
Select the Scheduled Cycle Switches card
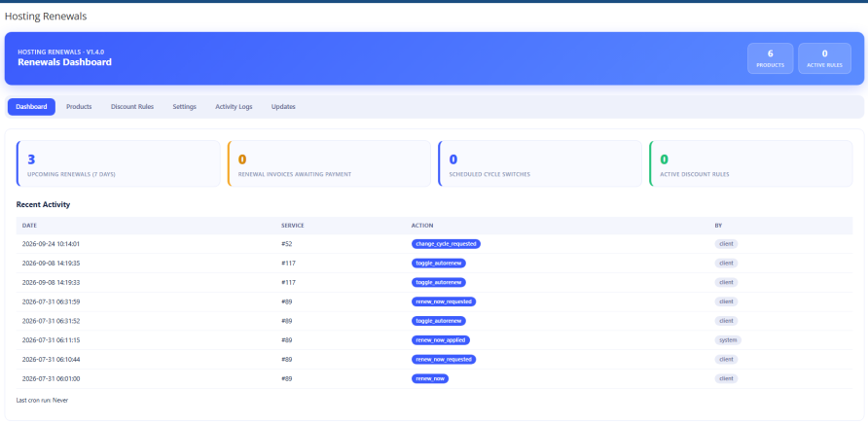coord(540,163)
